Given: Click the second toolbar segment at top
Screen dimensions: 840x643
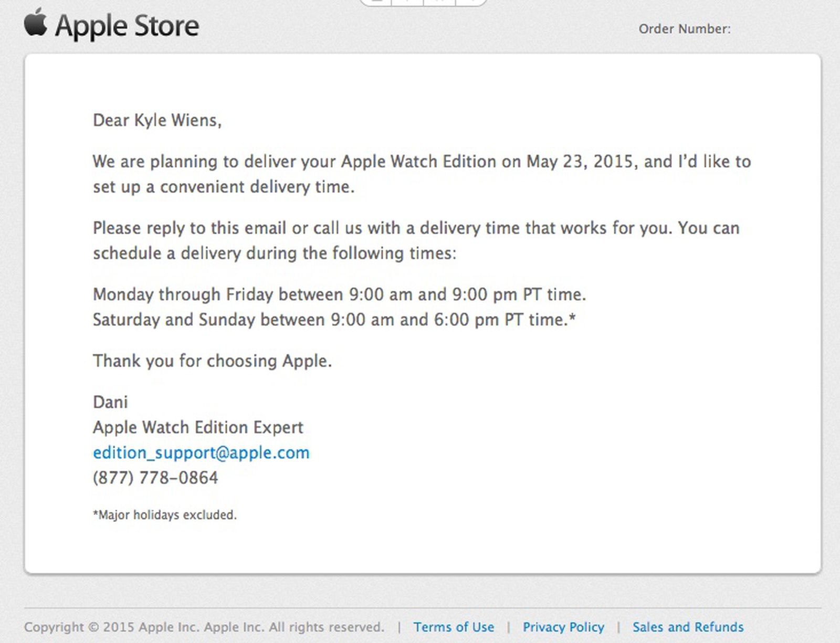Looking at the screenshot, I should pyautogui.click(x=407, y=2).
